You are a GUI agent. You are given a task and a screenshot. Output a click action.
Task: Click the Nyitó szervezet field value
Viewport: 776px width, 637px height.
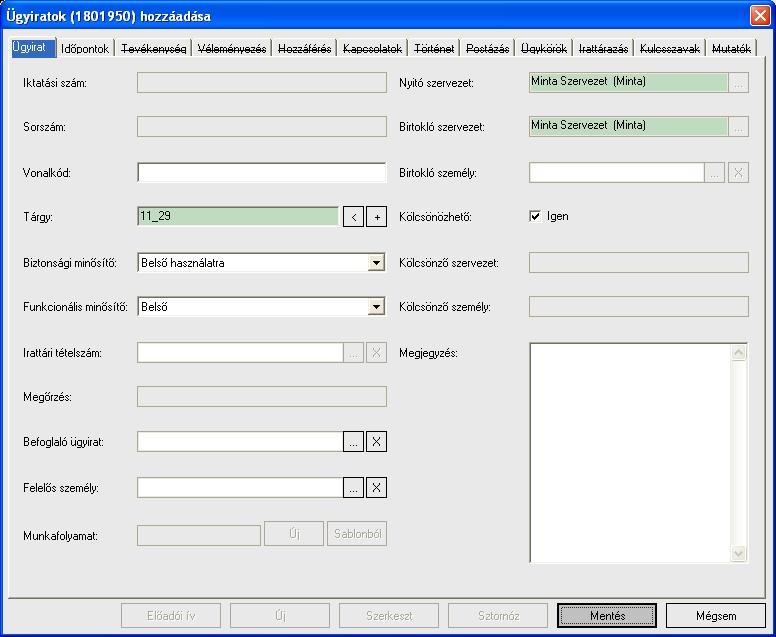(629, 83)
